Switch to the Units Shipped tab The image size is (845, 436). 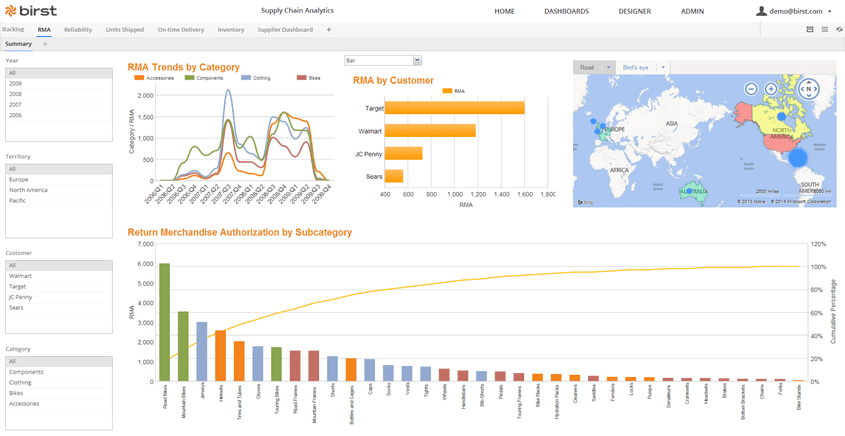125,30
